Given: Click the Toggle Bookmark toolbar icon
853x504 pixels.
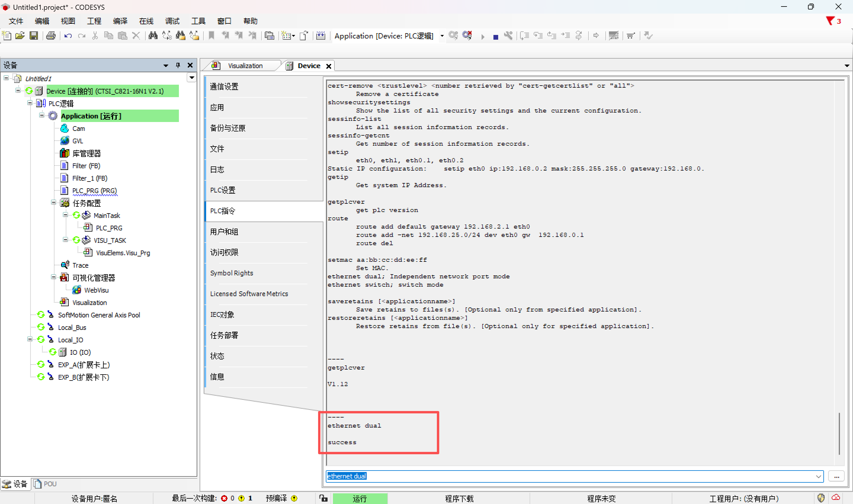Looking at the screenshot, I should 211,36.
